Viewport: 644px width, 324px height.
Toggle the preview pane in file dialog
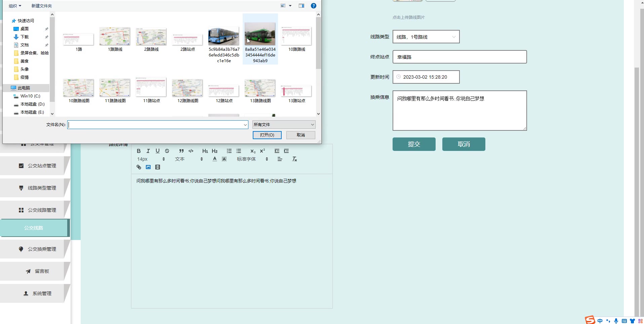(301, 6)
